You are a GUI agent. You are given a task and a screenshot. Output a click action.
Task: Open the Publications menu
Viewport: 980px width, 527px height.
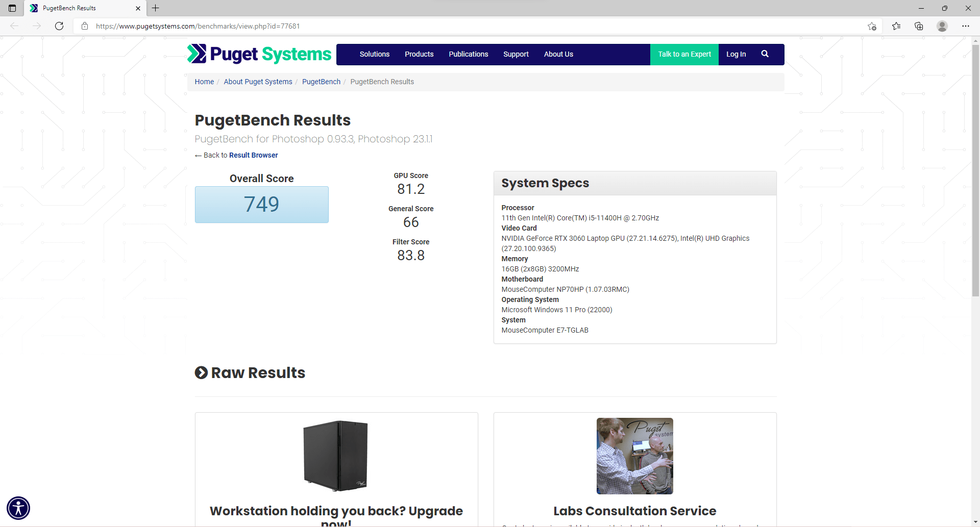tap(469, 54)
